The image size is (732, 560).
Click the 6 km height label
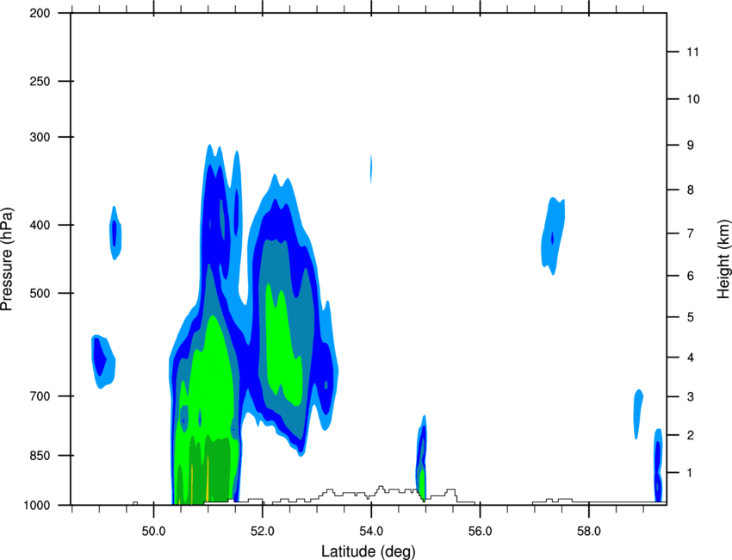click(691, 276)
